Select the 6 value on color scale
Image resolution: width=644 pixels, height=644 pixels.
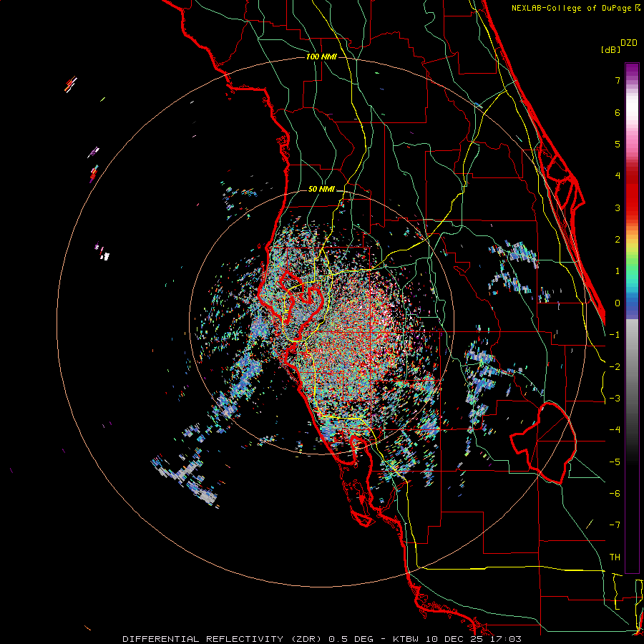(x=618, y=112)
